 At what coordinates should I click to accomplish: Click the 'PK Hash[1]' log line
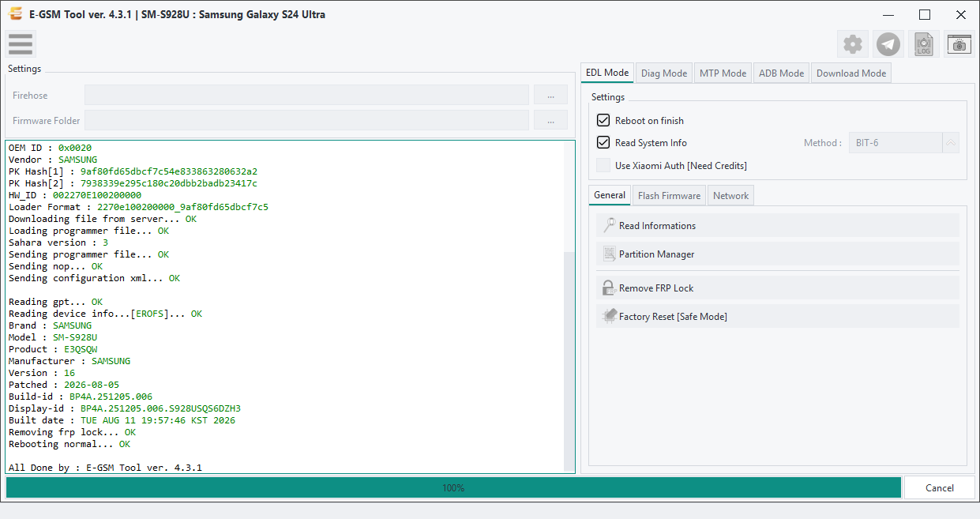point(133,171)
